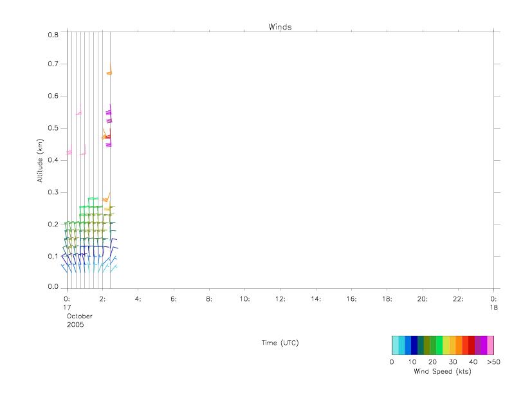Viewport: 532px width, 393px height.
Task: Click the '22:' time tick label
Action: [x=458, y=299]
